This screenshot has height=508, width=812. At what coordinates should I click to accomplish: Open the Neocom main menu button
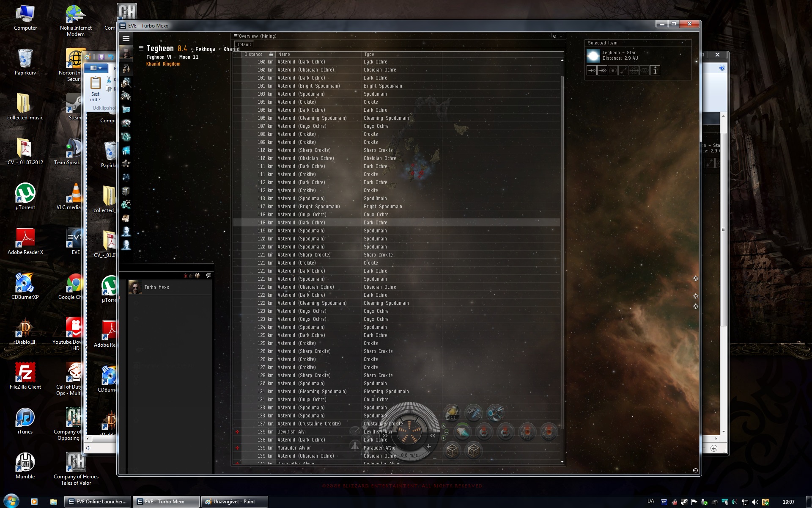click(x=126, y=39)
